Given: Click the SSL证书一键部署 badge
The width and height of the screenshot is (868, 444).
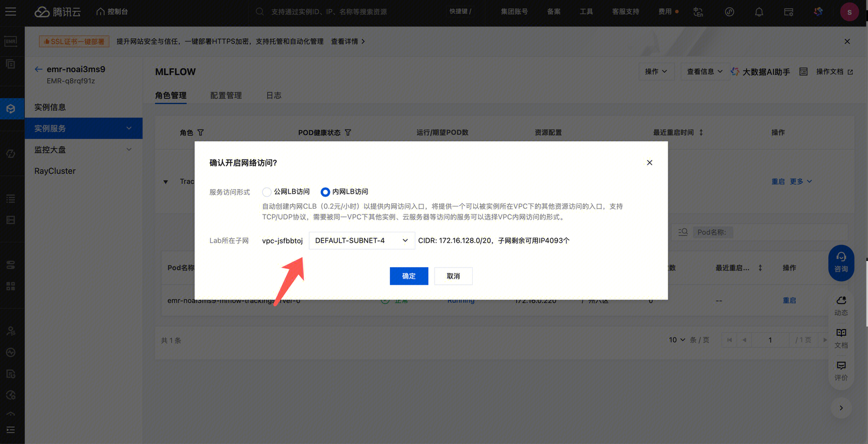Looking at the screenshot, I should click(x=73, y=42).
